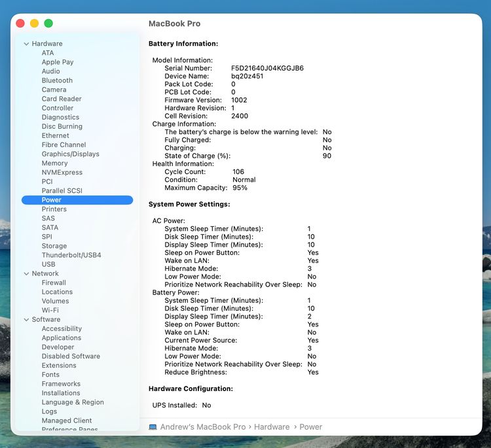Select Locations under Network

click(x=57, y=292)
